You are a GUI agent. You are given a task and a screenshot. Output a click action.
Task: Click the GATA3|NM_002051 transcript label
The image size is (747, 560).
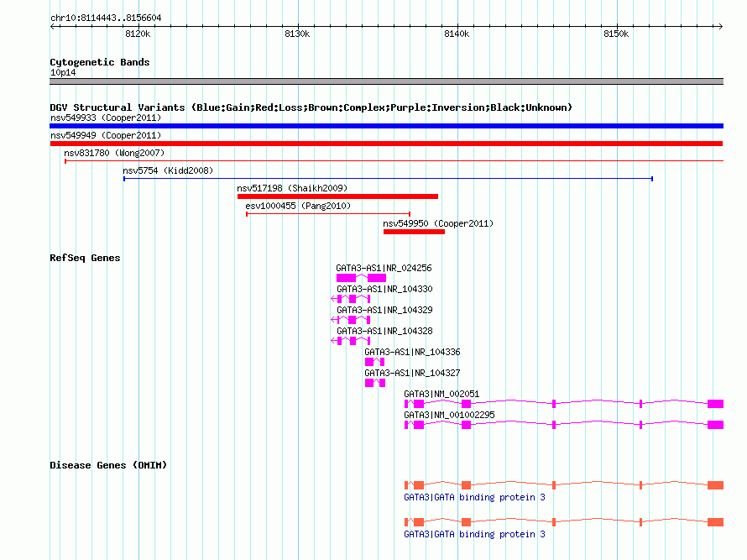coord(441,394)
